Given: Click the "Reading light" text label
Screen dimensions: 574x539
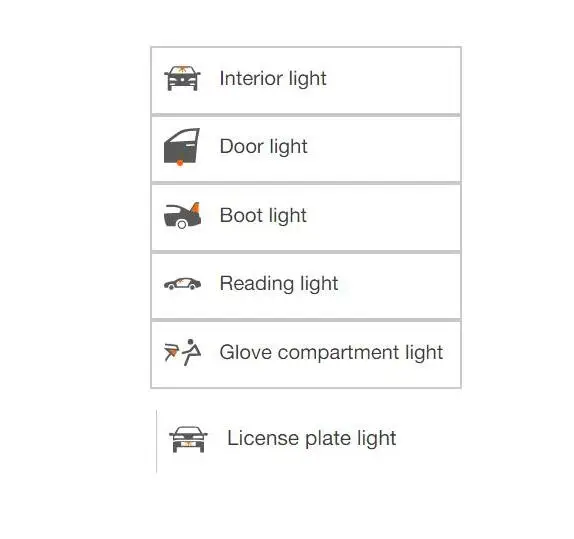Looking at the screenshot, I should [x=279, y=284].
